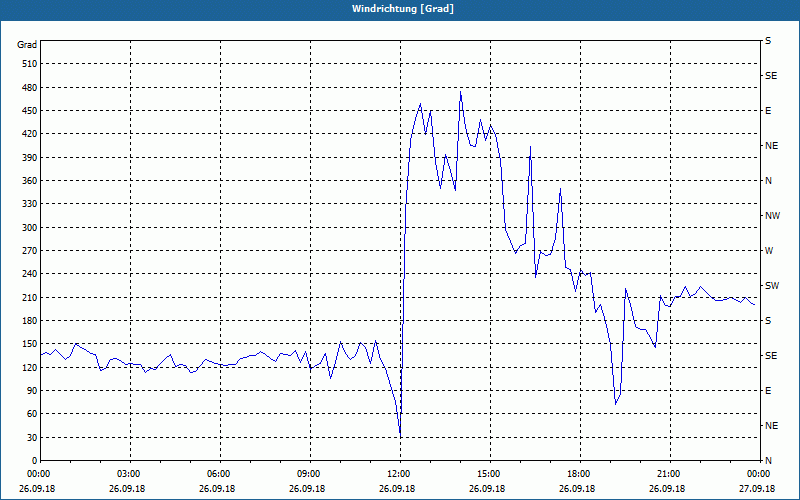Click the 27.09.18 date label
Image resolution: width=800 pixels, height=500 pixels.
757,489
